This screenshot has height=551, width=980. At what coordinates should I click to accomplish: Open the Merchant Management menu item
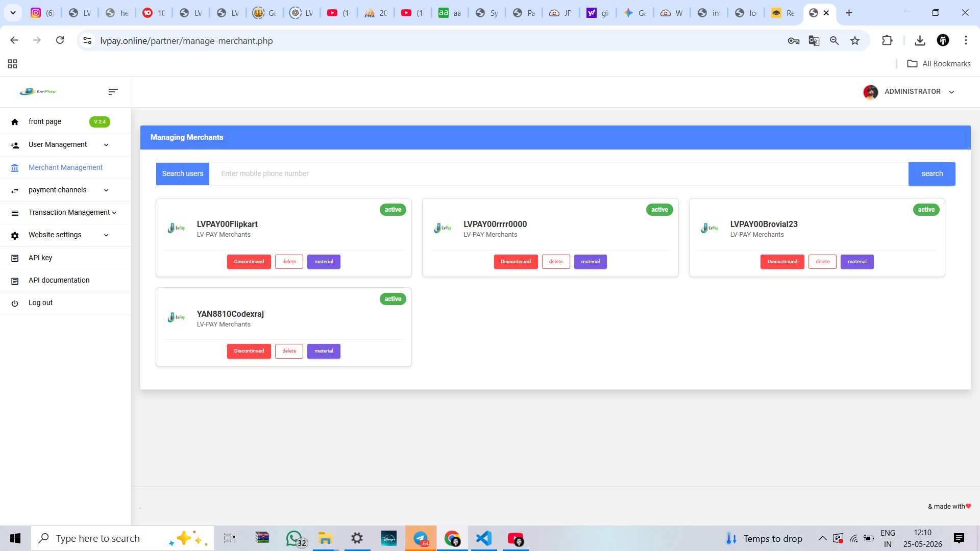click(x=65, y=168)
